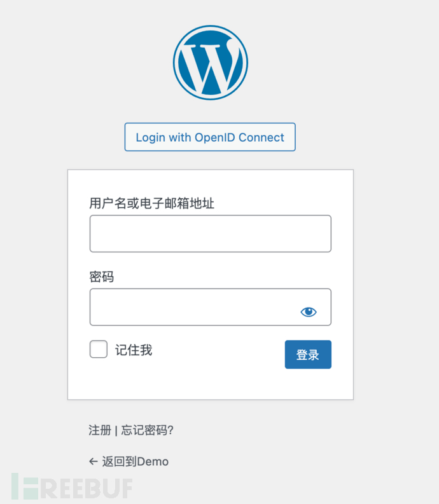The image size is (439, 504).
Task: Open the 忘记密码? link
Action: 148,430
